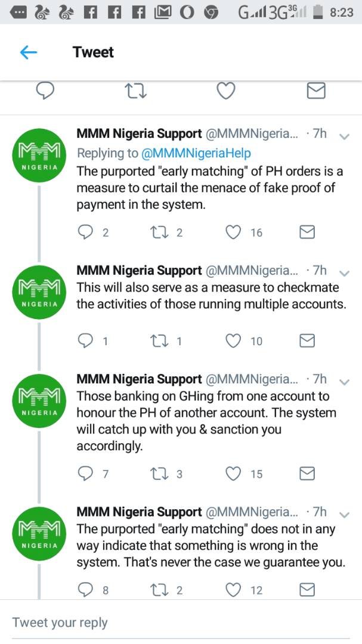Go back using the blue arrow

click(29, 52)
